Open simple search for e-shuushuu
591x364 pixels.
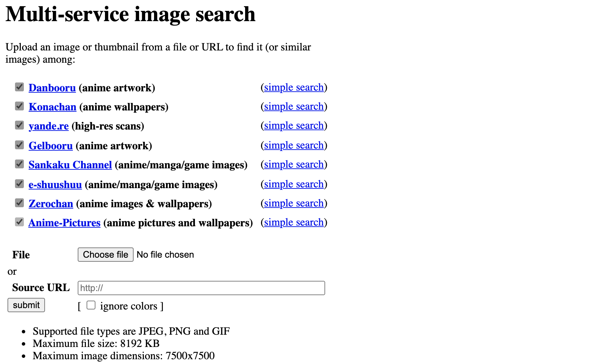point(294,184)
